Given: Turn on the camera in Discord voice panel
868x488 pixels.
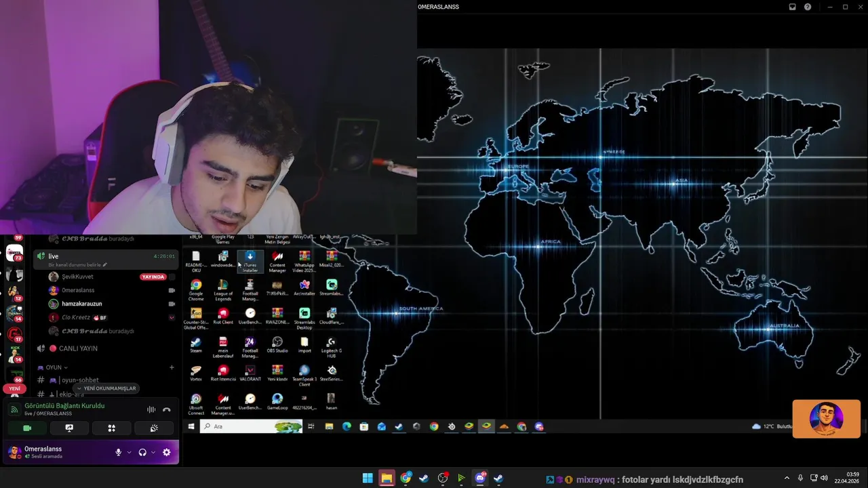Looking at the screenshot, I should 27,428.
